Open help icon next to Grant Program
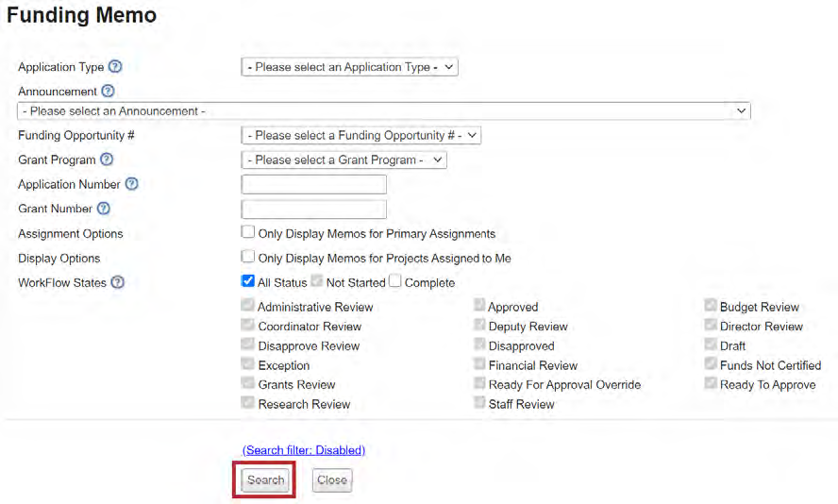The height and width of the screenshot is (504, 838). point(107,160)
